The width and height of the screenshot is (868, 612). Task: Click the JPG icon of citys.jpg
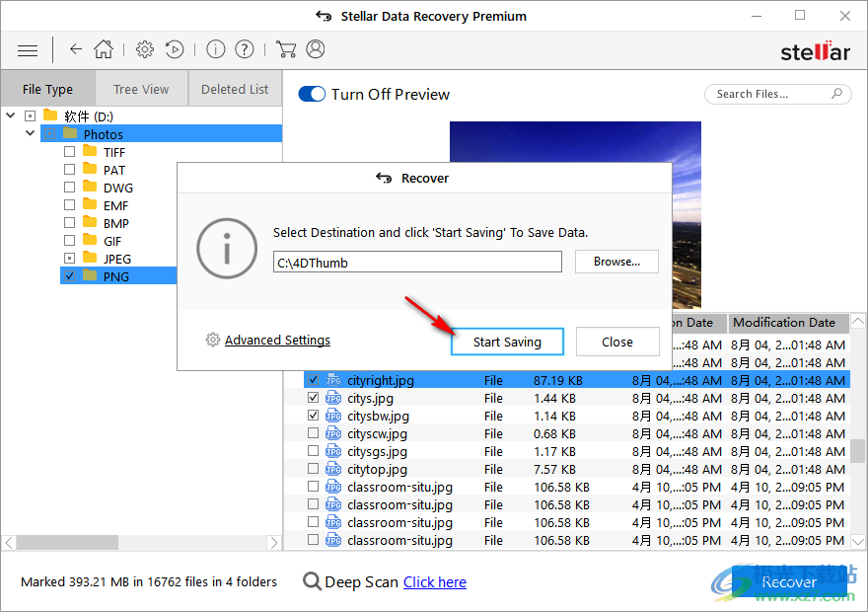coord(333,398)
